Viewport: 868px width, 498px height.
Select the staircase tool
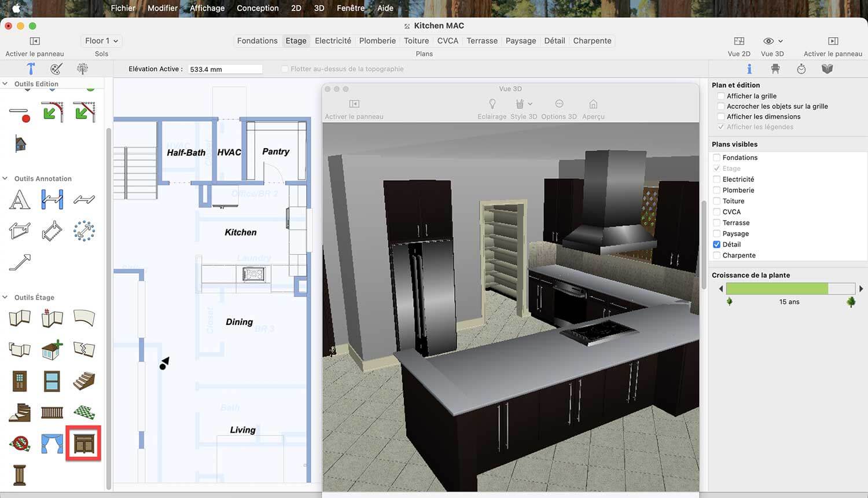coord(84,381)
